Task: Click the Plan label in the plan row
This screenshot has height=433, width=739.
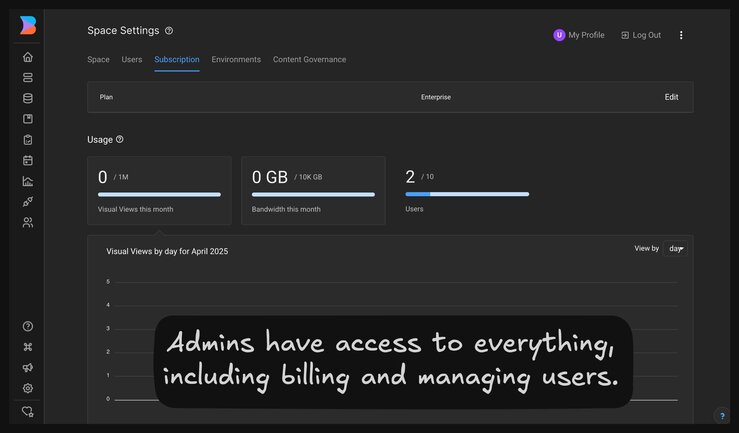Action: pos(106,97)
